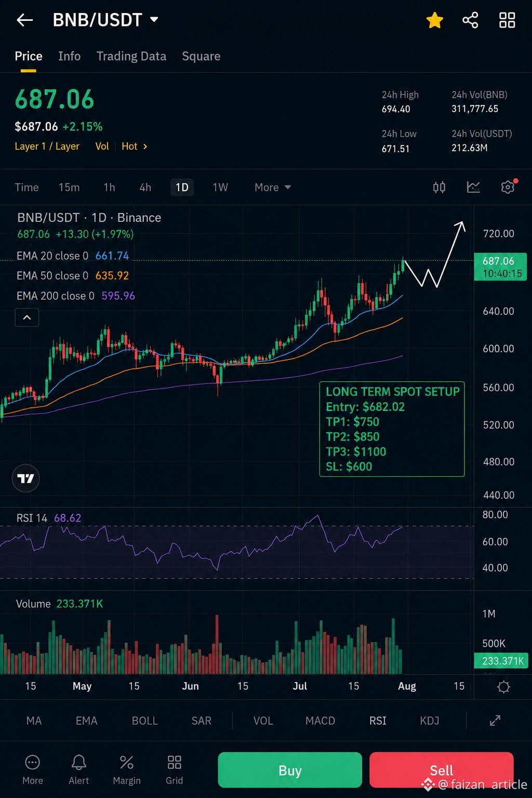The image size is (532, 798).
Task: Tap the TradingView logo icon
Action: (25, 478)
